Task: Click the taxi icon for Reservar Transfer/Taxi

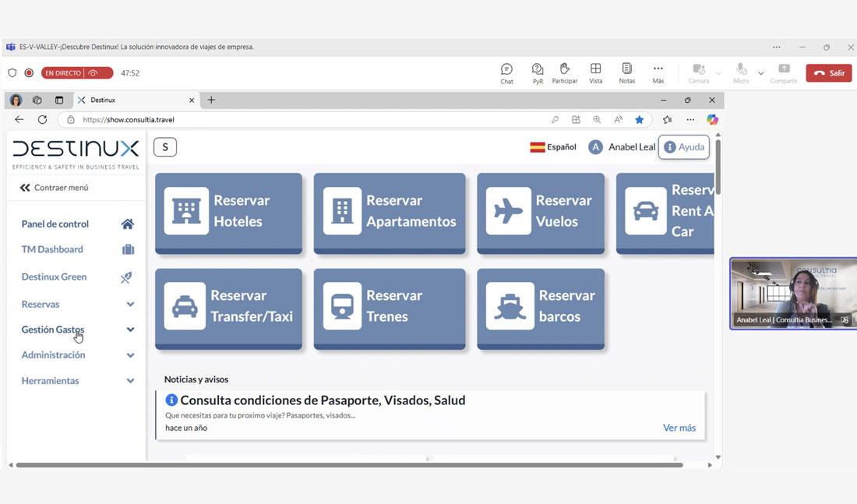Action: coord(185,306)
